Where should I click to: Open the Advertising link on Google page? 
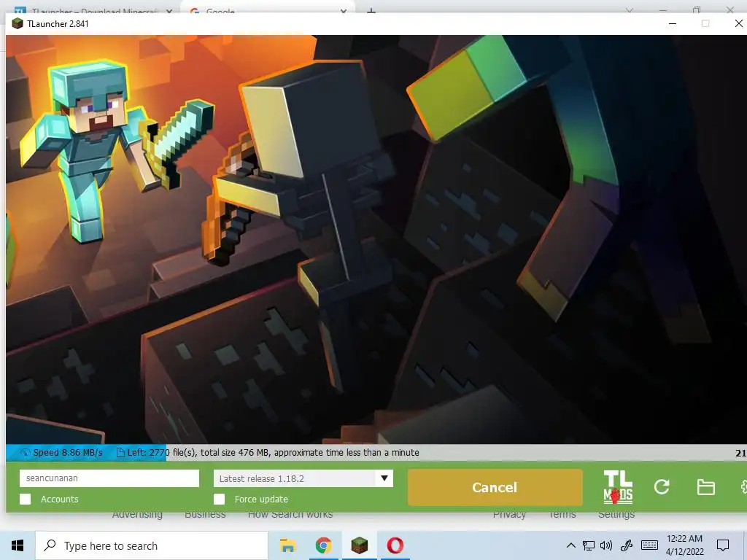(x=137, y=515)
